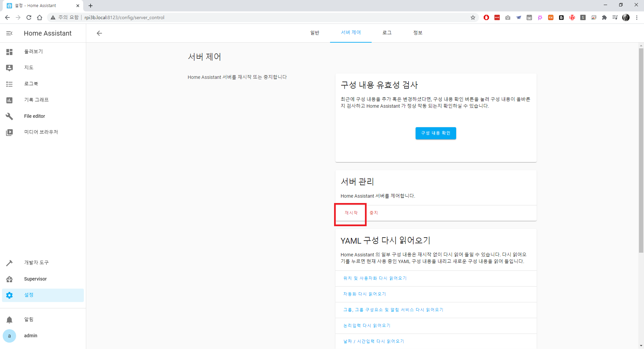Open the 개발자 도구 hammer icon
The image size is (644, 349).
(9, 263)
